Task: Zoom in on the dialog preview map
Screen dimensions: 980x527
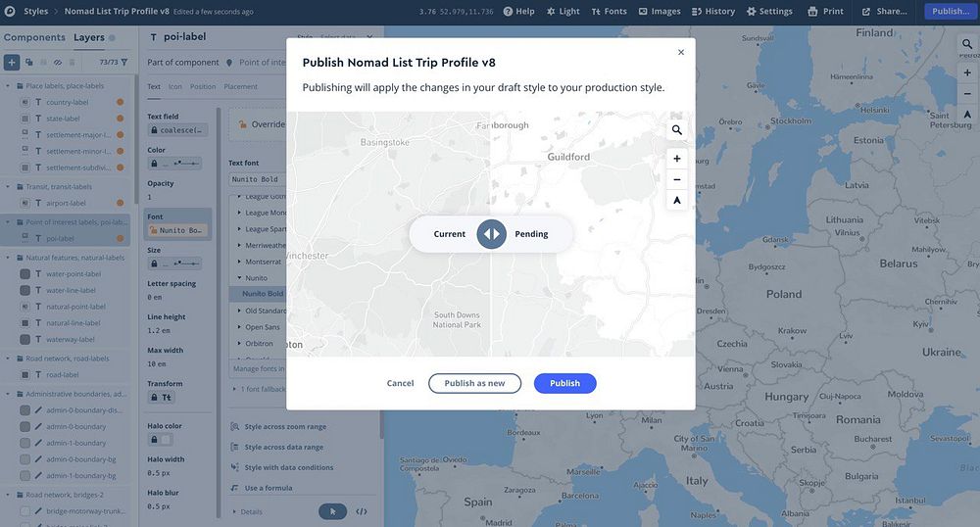Action: (x=677, y=159)
